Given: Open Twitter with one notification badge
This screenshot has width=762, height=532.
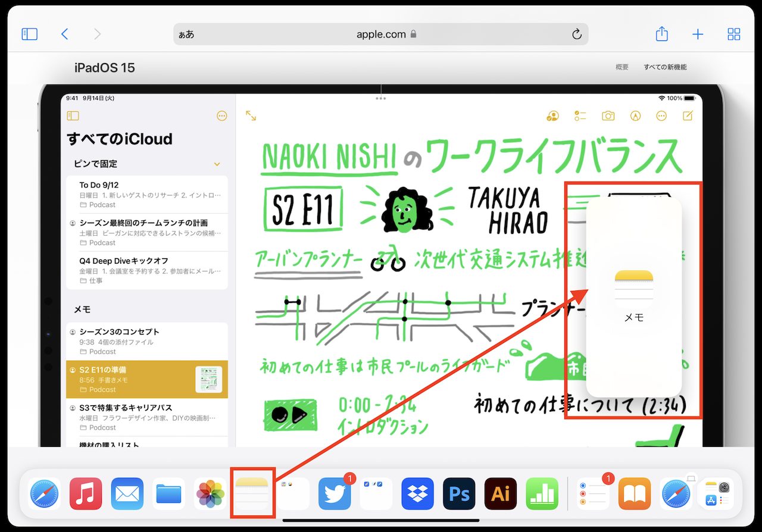Looking at the screenshot, I should click(x=335, y=494).
